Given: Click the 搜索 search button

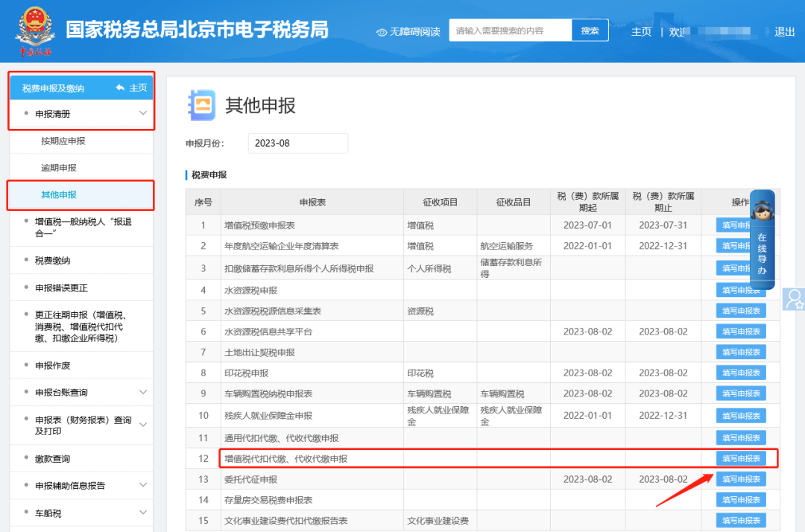Looking at the screenshot, I should click(590, 31).
